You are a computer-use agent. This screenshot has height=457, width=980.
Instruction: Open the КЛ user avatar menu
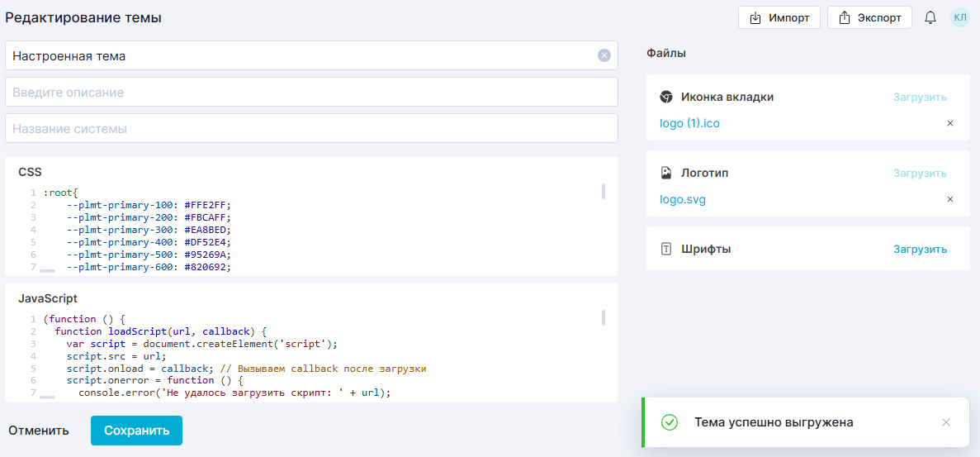pos(960,17)
